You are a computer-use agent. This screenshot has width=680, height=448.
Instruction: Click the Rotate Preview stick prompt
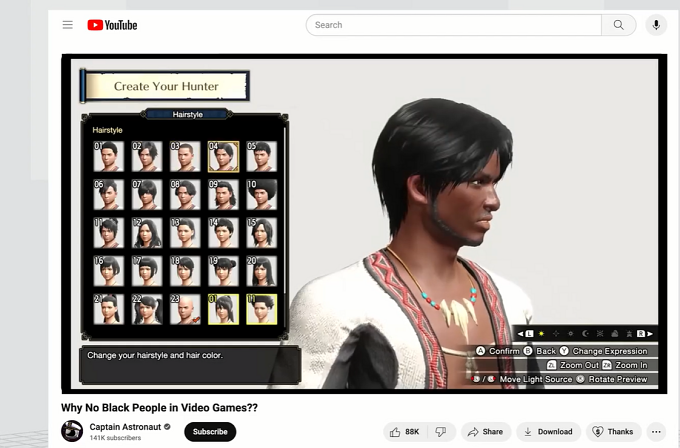pos(611,379)
